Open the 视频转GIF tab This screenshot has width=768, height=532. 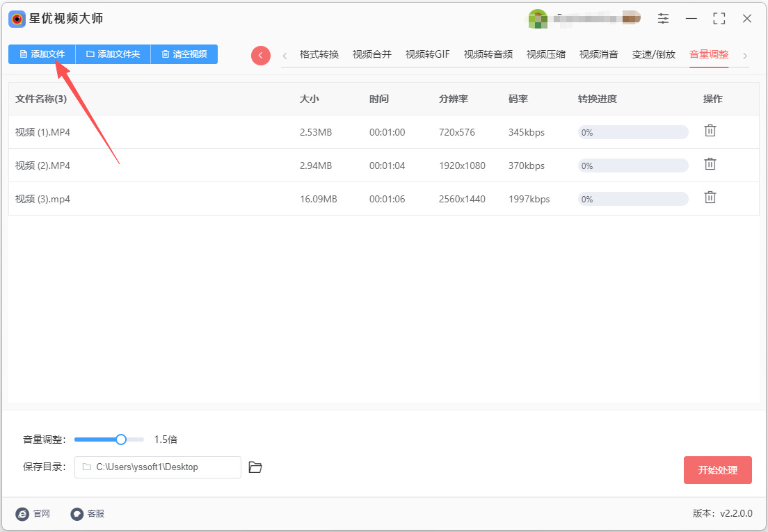click(428, 54)
